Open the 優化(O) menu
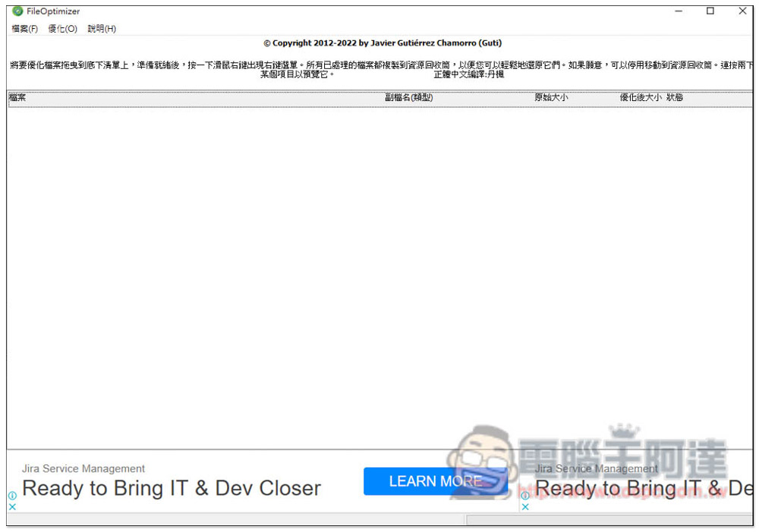759x532 pixels. (61, 28)
